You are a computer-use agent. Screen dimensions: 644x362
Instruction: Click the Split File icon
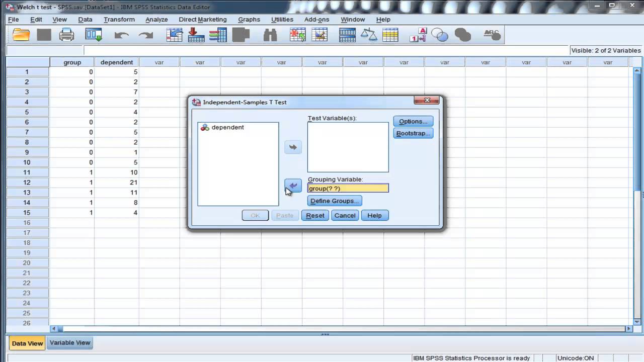[347, 35]
